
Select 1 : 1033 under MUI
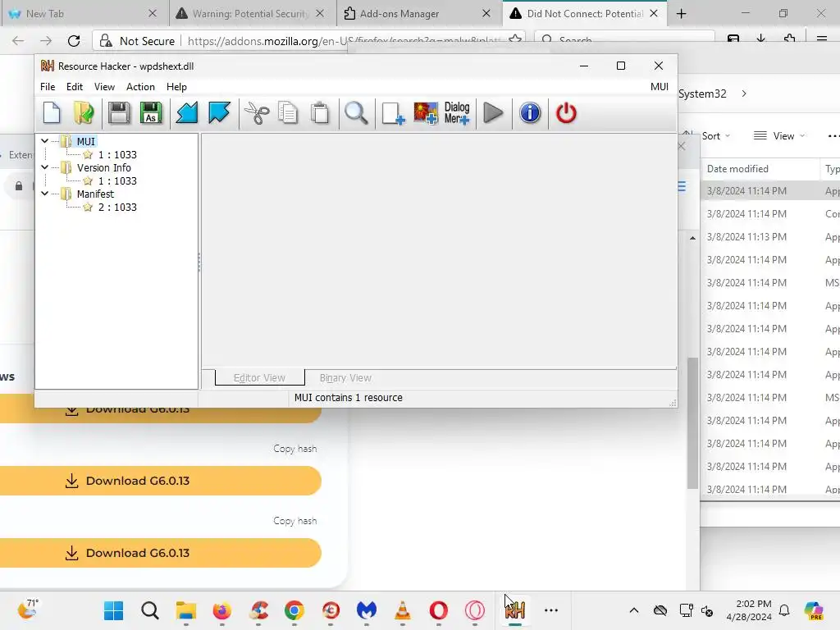point(117,155)
